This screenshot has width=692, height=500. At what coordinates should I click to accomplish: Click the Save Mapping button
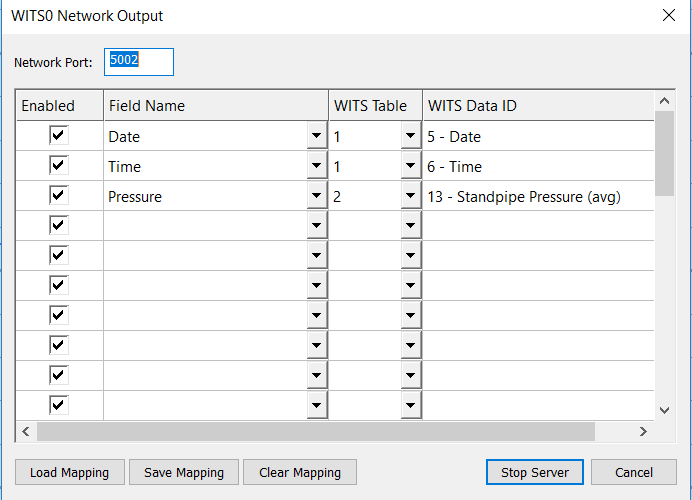coord(183,472)
